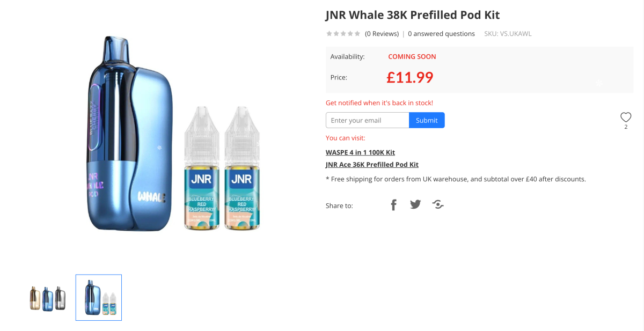Open the JNR Ace 36K Prefilled Pod Kit link
Image resolution: width=644 pixels, height=331 pixels.
372,164
